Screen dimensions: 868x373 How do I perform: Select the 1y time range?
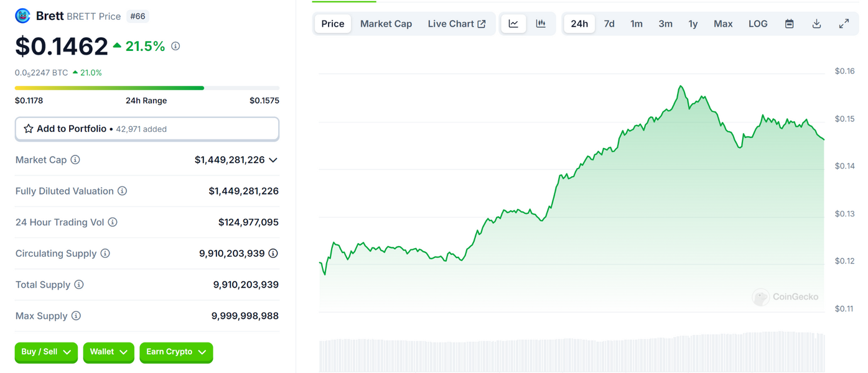click(x=693, y=24)
